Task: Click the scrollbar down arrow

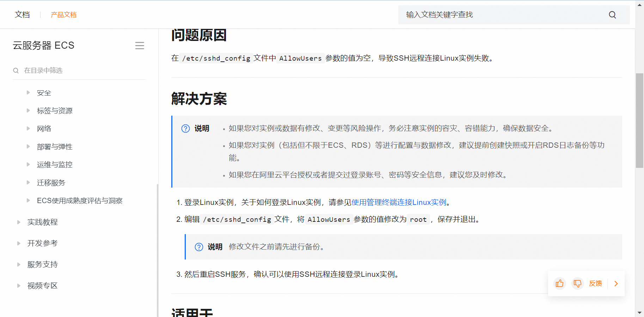Action: 639,313
